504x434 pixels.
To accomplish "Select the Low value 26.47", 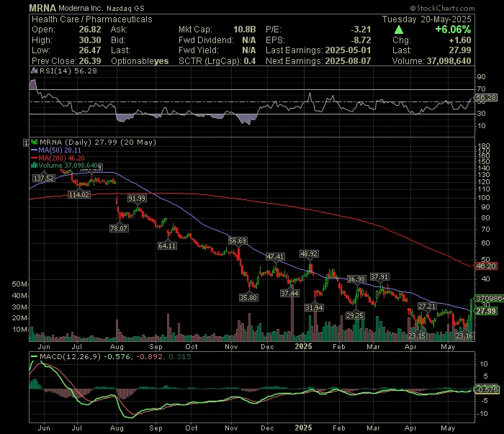I will 90,50.
